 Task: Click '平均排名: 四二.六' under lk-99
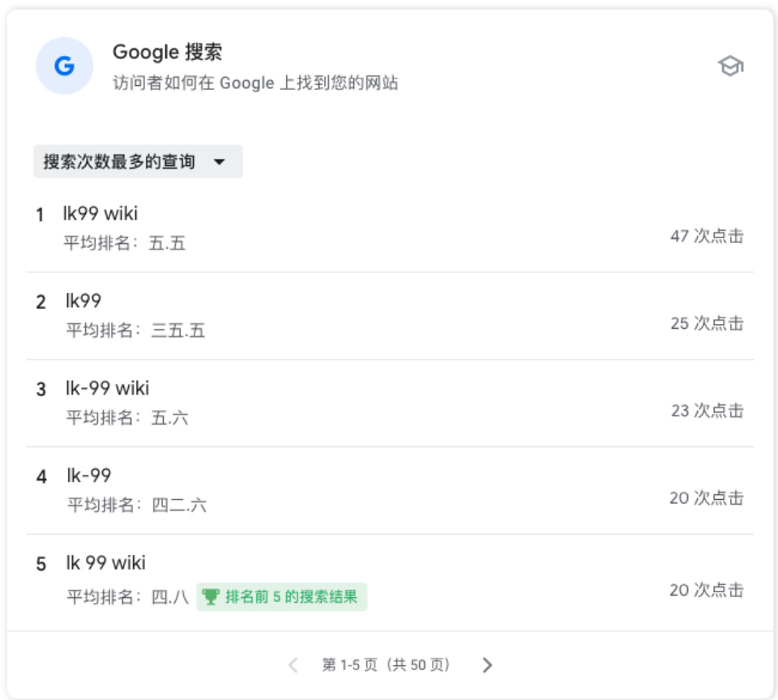(136, 505)
